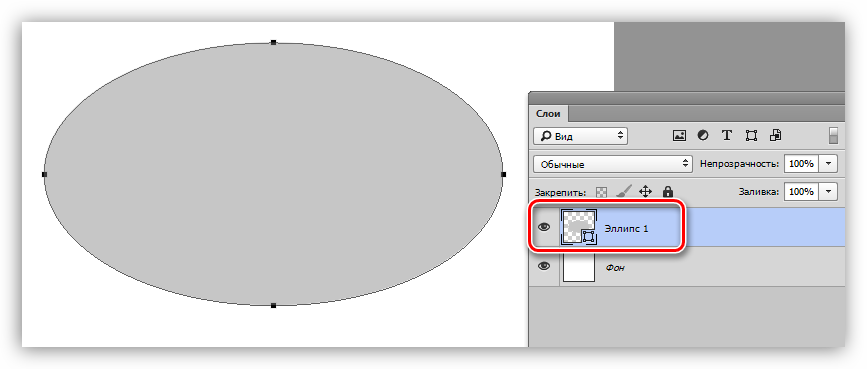Screen dimensions: 867x369
Task: Lock layer position move icon
Action: (645, 191)
